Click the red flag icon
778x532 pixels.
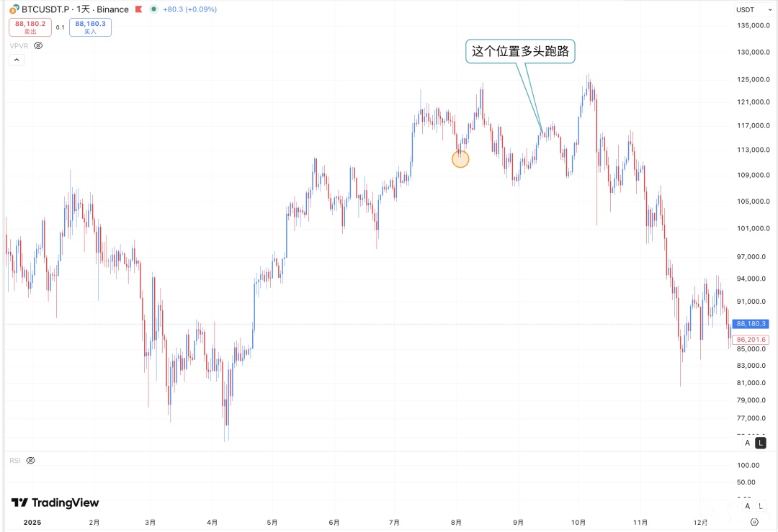tap(139, 9)
